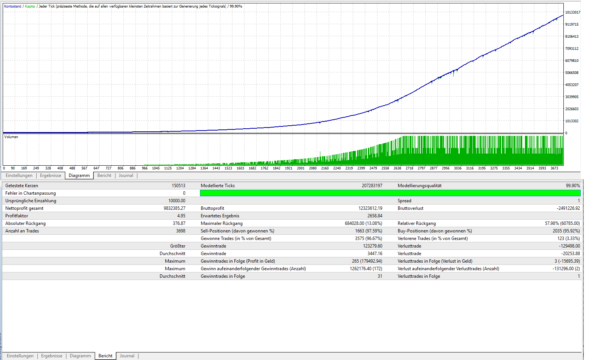Viewport: 600px width, 360px height.
Task: Open Journal tab beneath the report table
Action: click(x=127, y=356)
